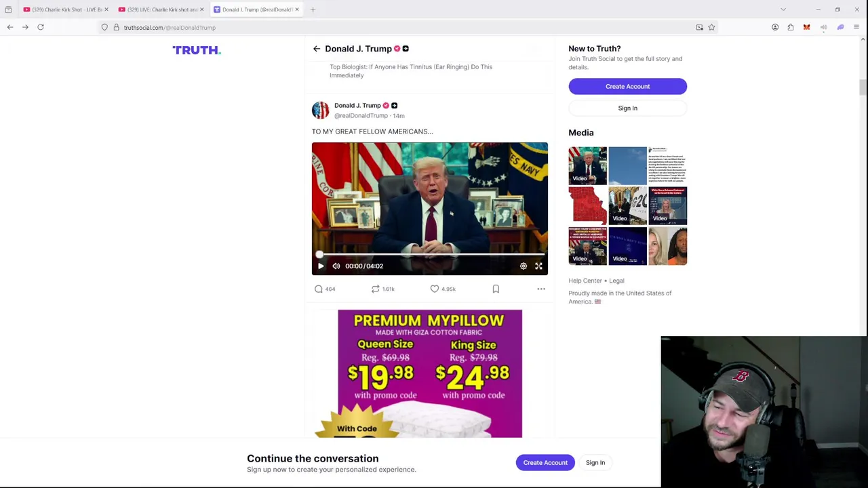This screenshot has width=868, height=488.
Task: Go forward using the browser forward arrow
Action: click(25, 27)
